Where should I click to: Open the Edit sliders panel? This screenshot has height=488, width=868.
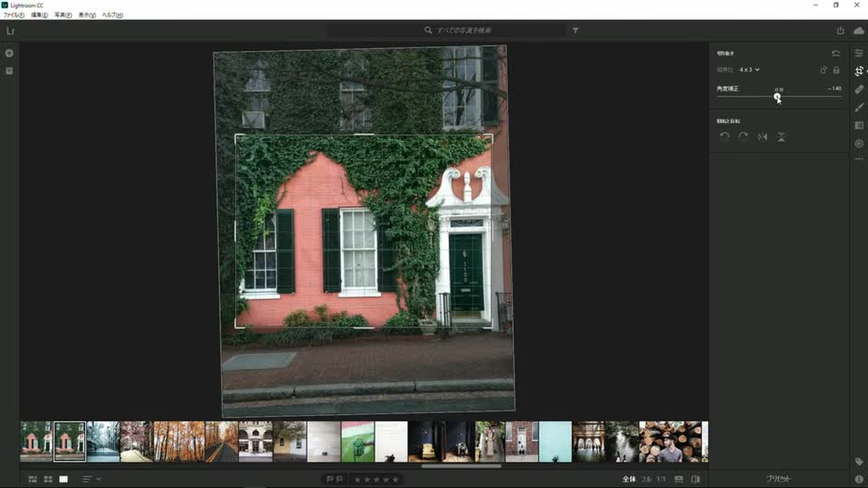coord(859,53)
